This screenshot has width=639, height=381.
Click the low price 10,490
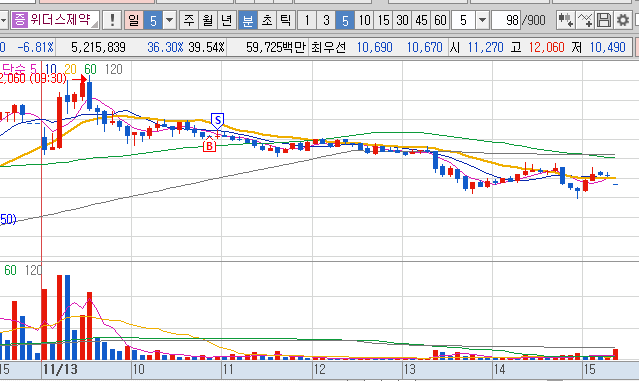coord(608,48)
